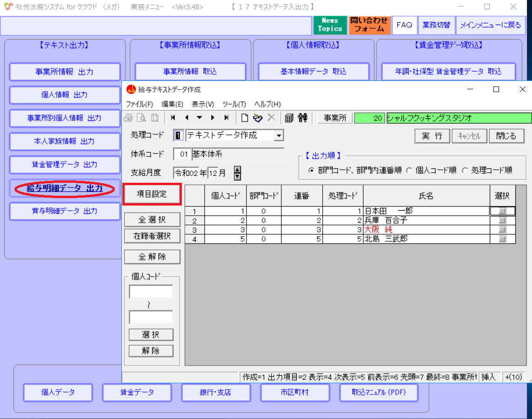Image resolution: width=532 pixels, height=419 pixels.
Task: Select the 処理コード順 radio option
Action: pos(465,170)
